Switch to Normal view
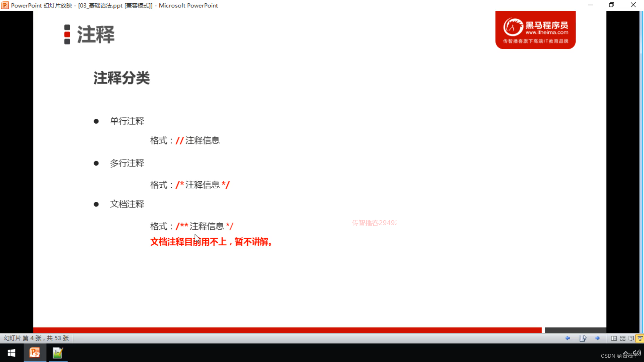This screenshot has height=362, width=644. (x=614, y=338)
